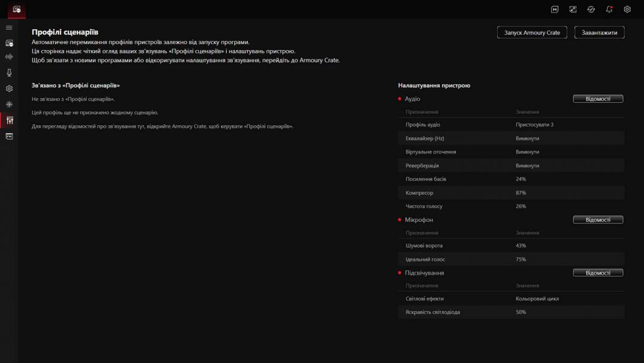Select the Профіль аудіо row label

click(x=423, y=125)
